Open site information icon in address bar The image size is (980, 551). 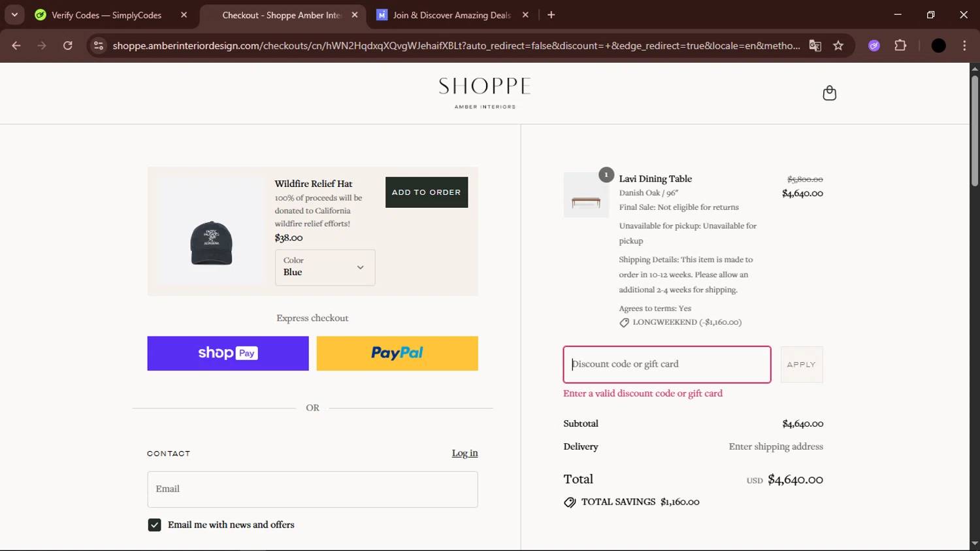point(99,46)
